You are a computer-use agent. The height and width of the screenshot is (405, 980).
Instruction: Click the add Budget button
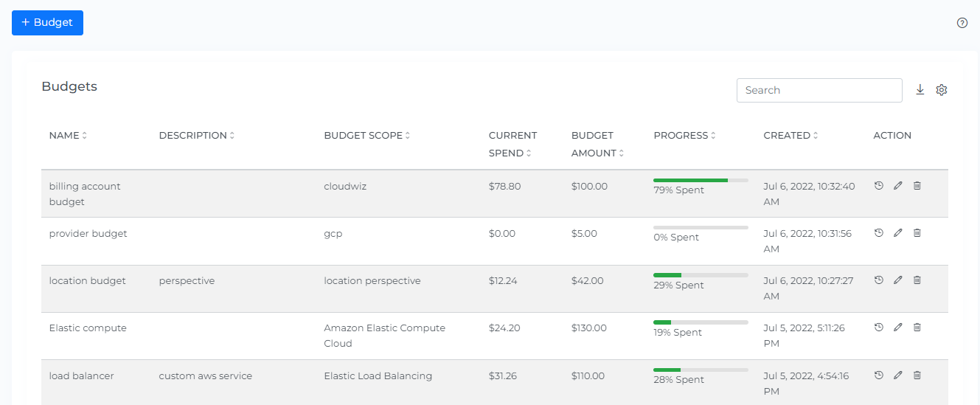47,23
